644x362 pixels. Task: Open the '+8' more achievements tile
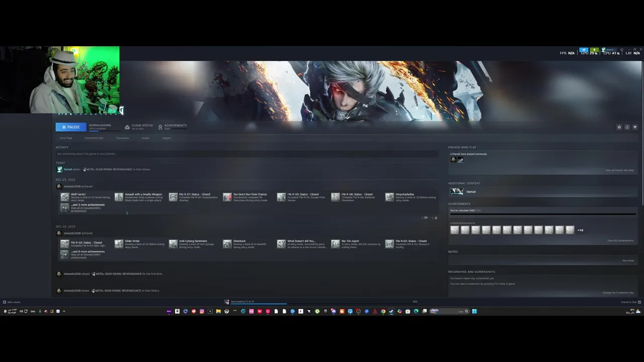pyautogui.click(x=64, y=254)
